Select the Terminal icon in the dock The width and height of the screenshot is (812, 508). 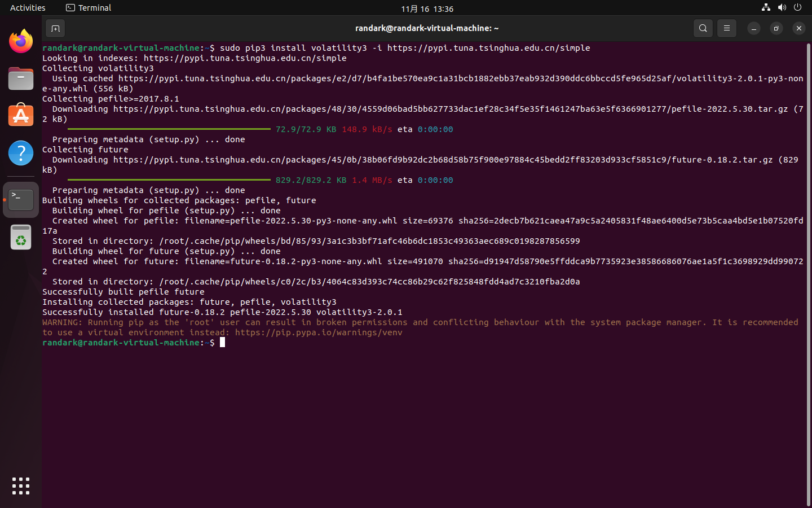(21, 200)
